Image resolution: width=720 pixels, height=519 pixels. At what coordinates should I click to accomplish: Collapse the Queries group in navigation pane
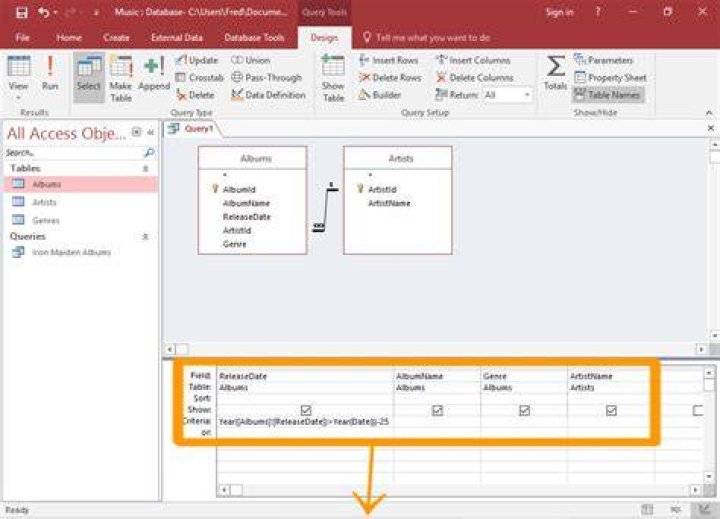145,237
